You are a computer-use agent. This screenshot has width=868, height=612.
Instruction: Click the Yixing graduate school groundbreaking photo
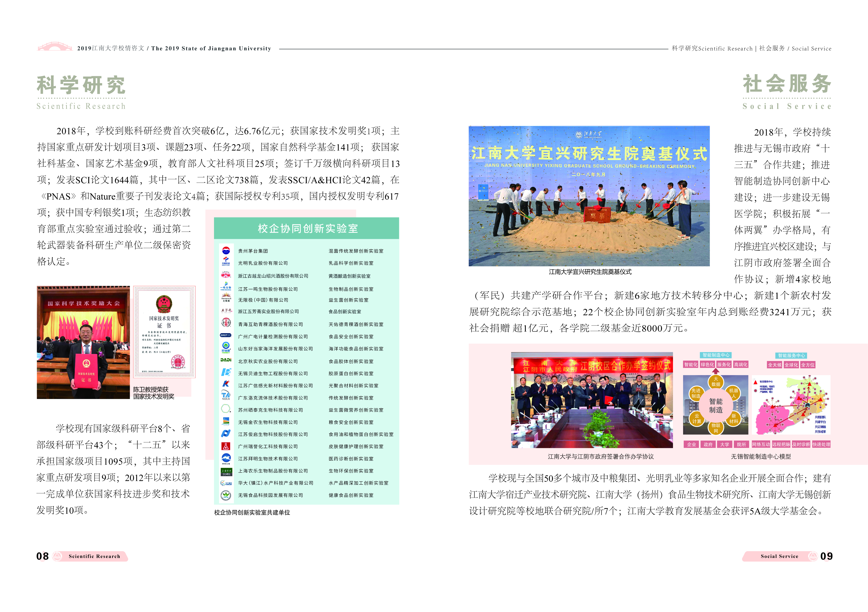(589, 196)
